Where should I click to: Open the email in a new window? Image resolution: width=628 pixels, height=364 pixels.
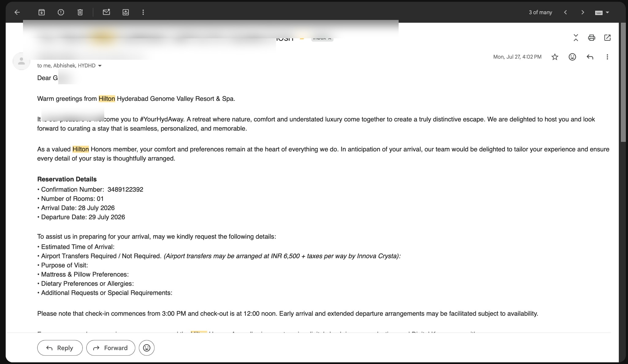[x=607, y=38]
